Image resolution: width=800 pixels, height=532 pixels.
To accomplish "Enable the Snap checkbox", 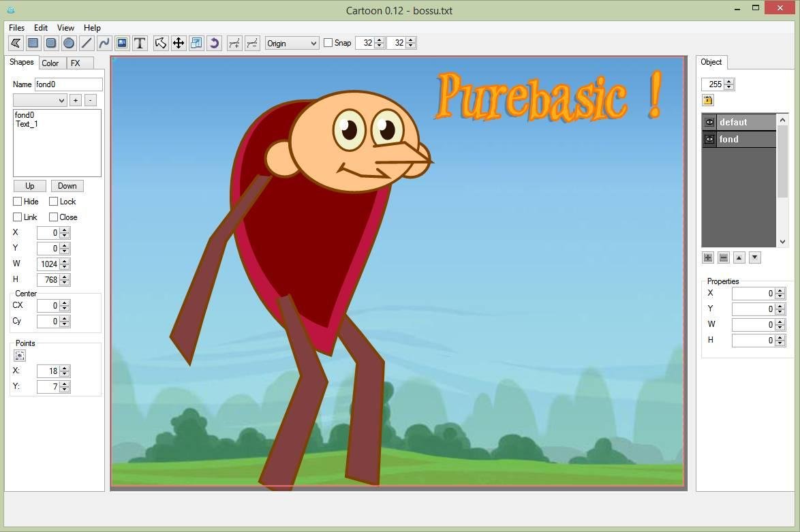I will tap(328, 43).
